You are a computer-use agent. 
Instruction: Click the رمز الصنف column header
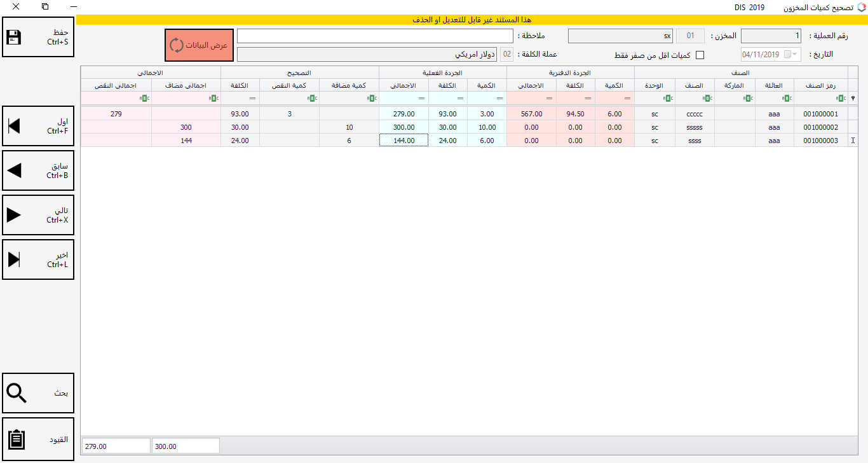coord(821,85)
